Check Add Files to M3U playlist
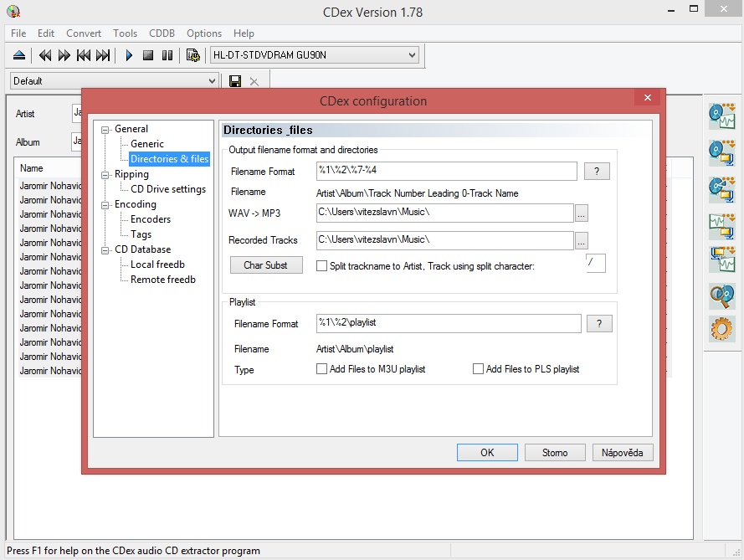 click(322, 369)
